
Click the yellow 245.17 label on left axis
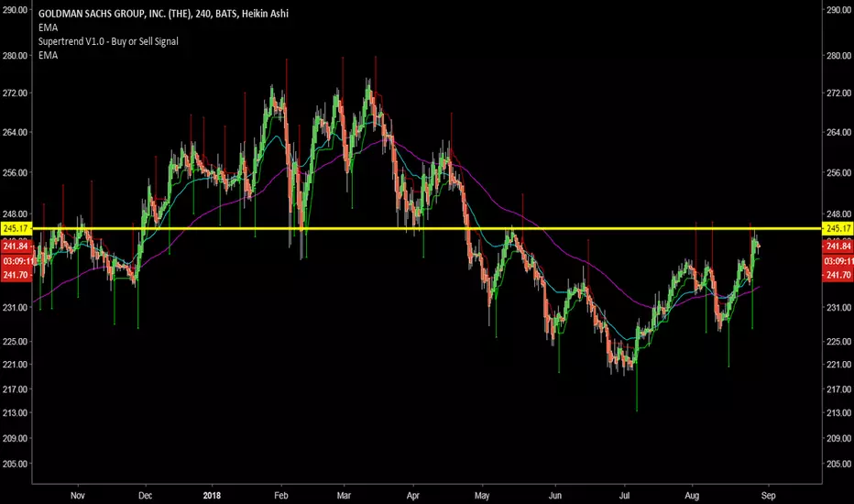[16, 228]
